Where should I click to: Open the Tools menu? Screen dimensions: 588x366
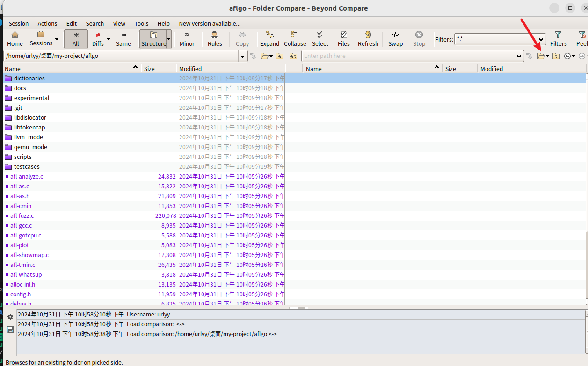click(141, 23)
